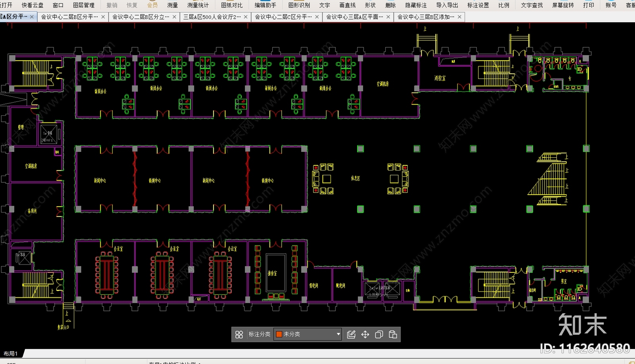Click the move annotation arrows icon
The image size is (635, 364).
click(365, 335)
